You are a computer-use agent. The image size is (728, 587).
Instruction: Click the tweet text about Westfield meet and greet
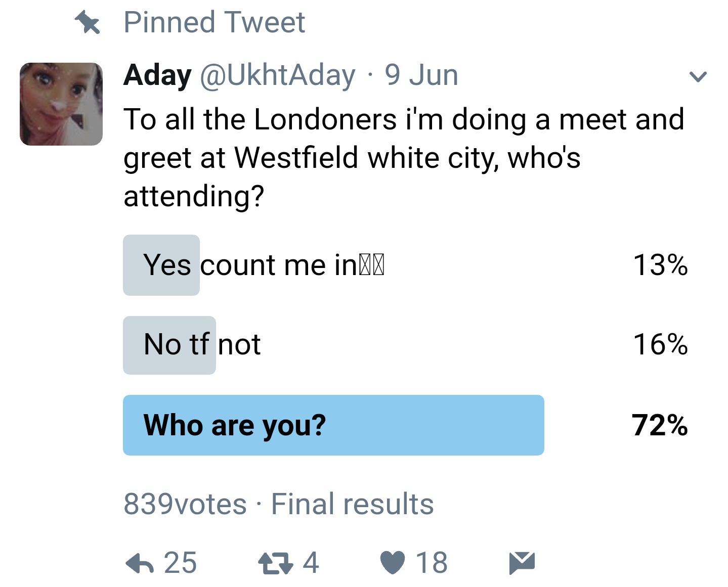[404, 158]
